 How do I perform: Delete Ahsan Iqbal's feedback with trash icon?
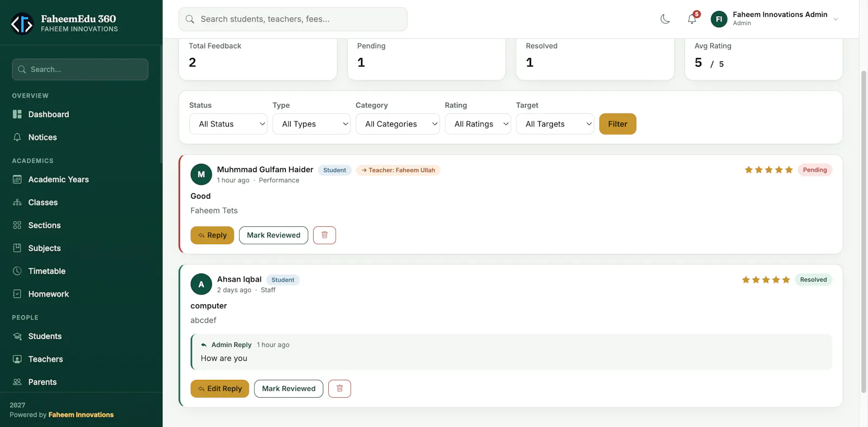[x=340, y=388]
